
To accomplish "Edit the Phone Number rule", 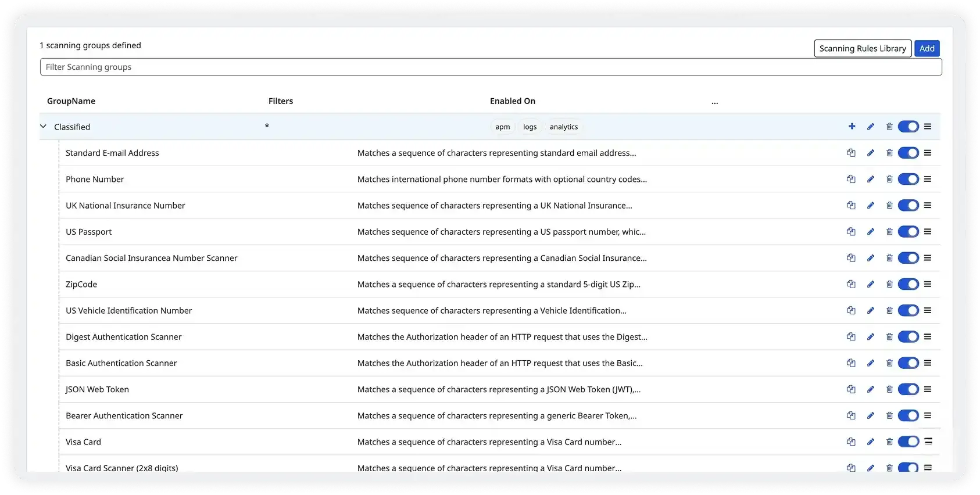I will [870, 179].
